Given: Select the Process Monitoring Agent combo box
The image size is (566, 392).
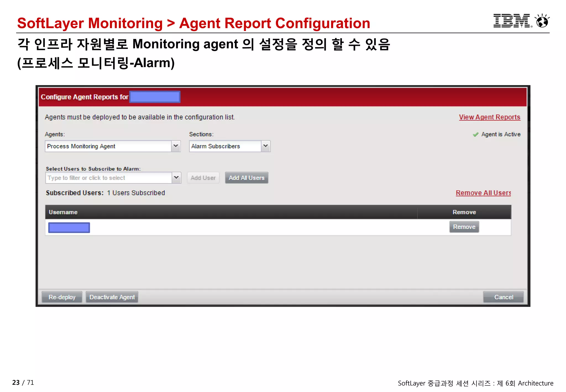Looking at the screenshot, I should click(x=112, y=146).
